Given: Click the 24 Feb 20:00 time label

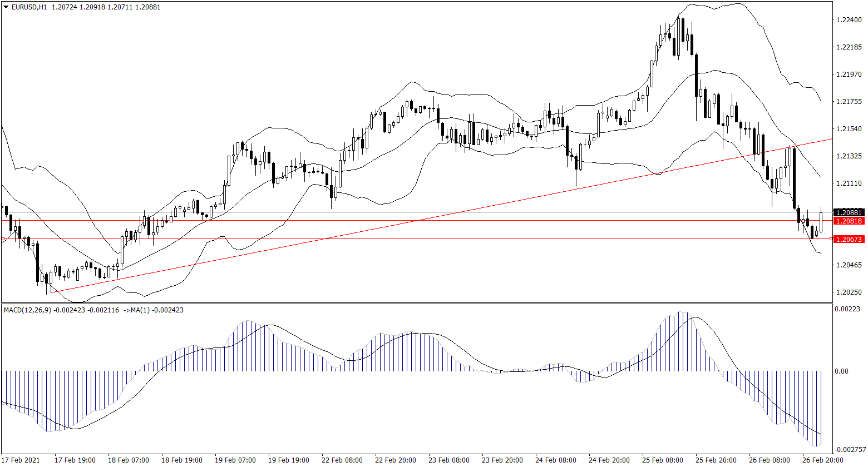Looking at the screenshot, I should [x=609, y=460].
